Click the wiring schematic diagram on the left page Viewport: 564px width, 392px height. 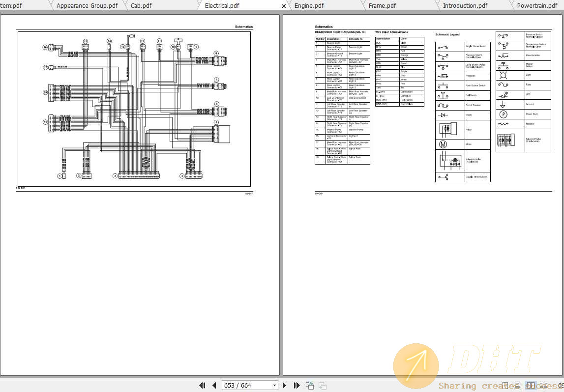[x=134, y=109]
